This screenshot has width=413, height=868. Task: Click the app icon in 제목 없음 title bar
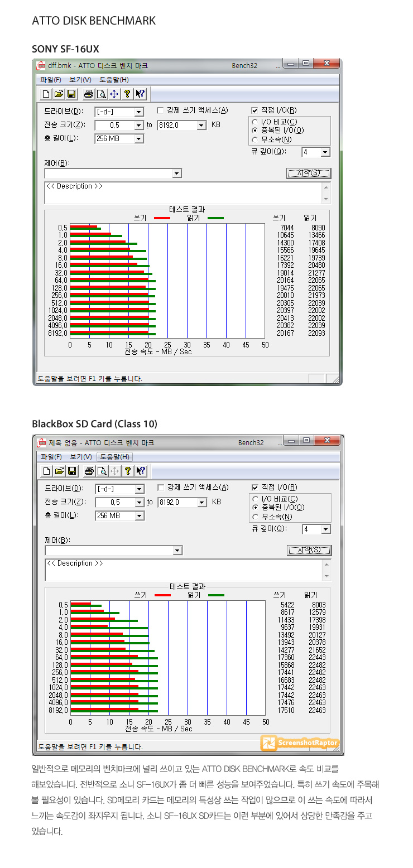41,442
